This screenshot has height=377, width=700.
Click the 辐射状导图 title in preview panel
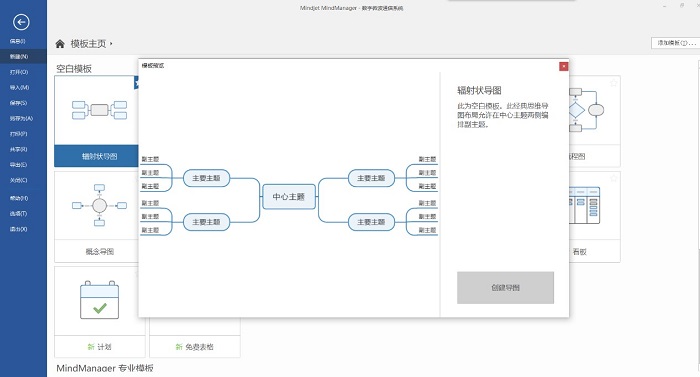click(x=479, y=90)
